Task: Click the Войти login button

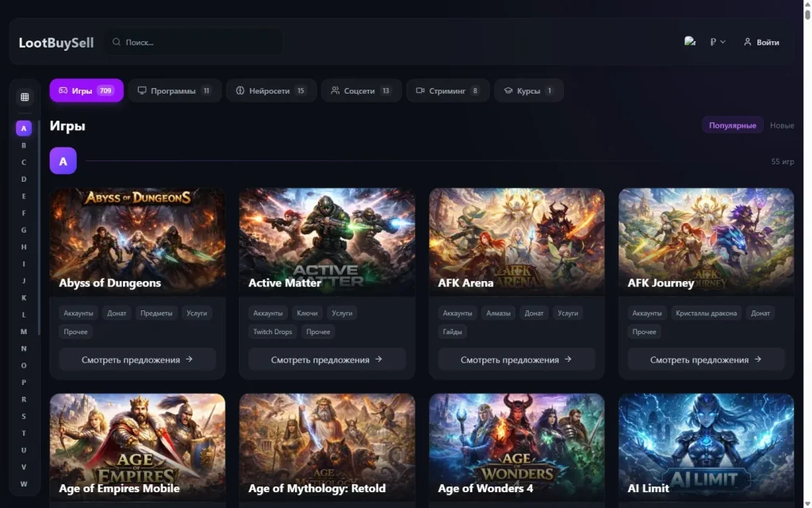Action: [761, 42]
